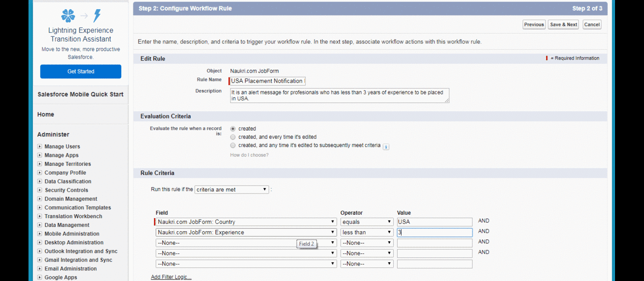Expand the Manage Users arrow icon
Image resolution: width=644 pixels, height=281 pixels.
click(40, 147)
